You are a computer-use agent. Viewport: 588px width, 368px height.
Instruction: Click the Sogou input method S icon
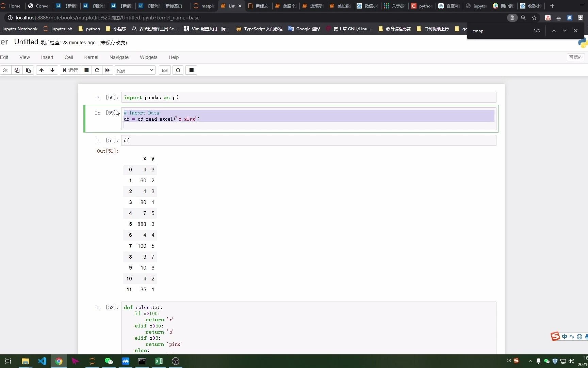(x=555, y=337)
